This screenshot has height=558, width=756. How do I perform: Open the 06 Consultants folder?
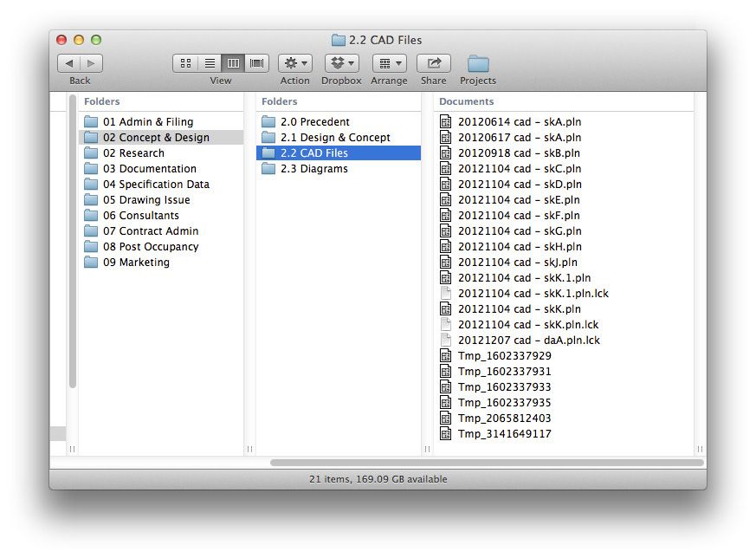(x=161, y=216)
